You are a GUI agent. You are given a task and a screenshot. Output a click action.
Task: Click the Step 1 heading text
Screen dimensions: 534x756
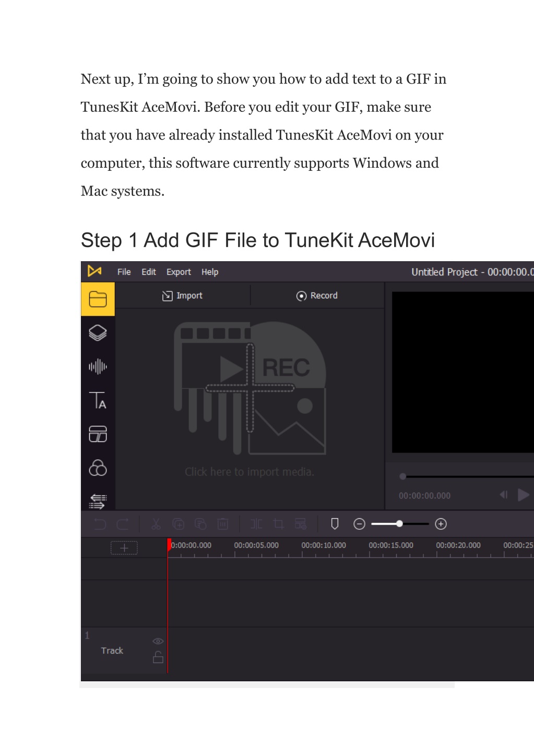[x=258, y=240]
